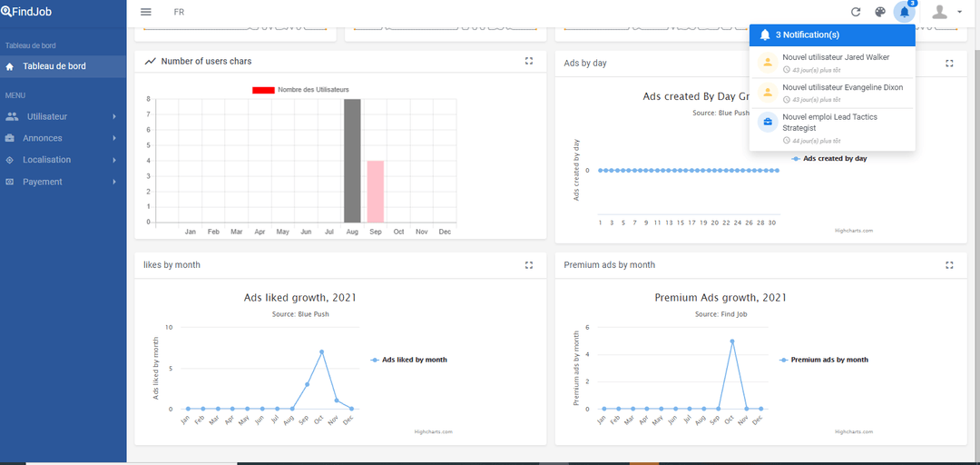Click the FR language switcher
980x465 pixels.
tap(178, 12)
